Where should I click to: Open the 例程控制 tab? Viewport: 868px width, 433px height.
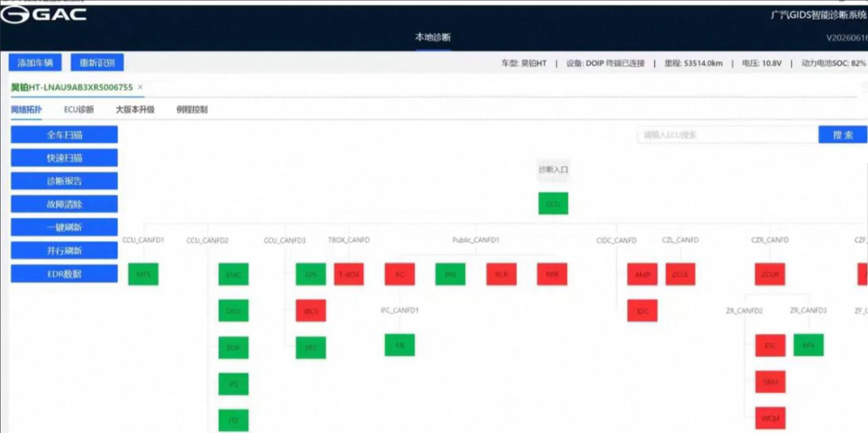click(192, 109)
